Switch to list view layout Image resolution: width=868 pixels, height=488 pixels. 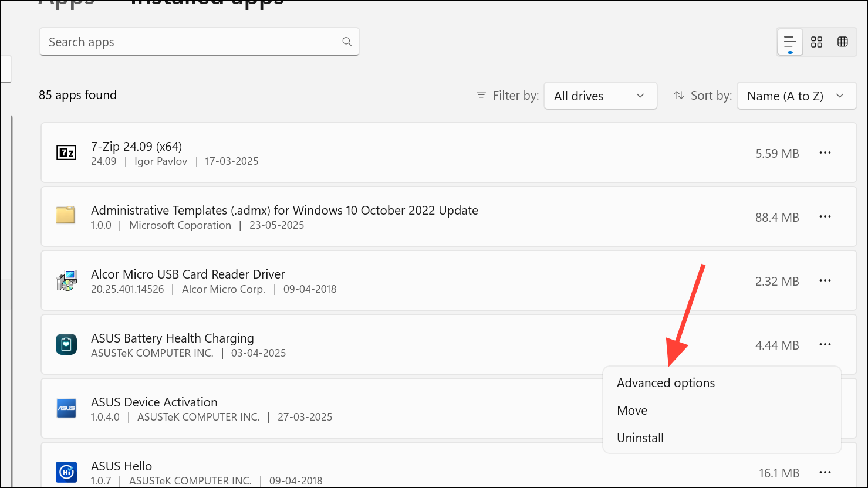click(790, 42)
